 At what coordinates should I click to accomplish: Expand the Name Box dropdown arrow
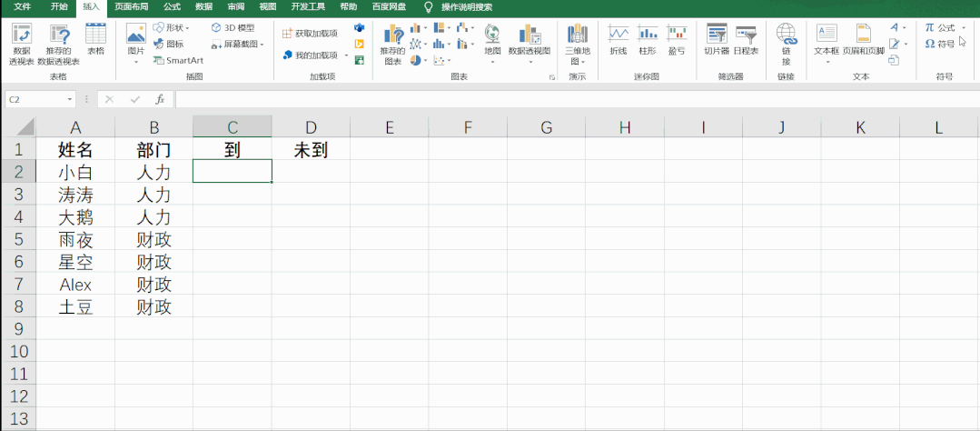70,99
